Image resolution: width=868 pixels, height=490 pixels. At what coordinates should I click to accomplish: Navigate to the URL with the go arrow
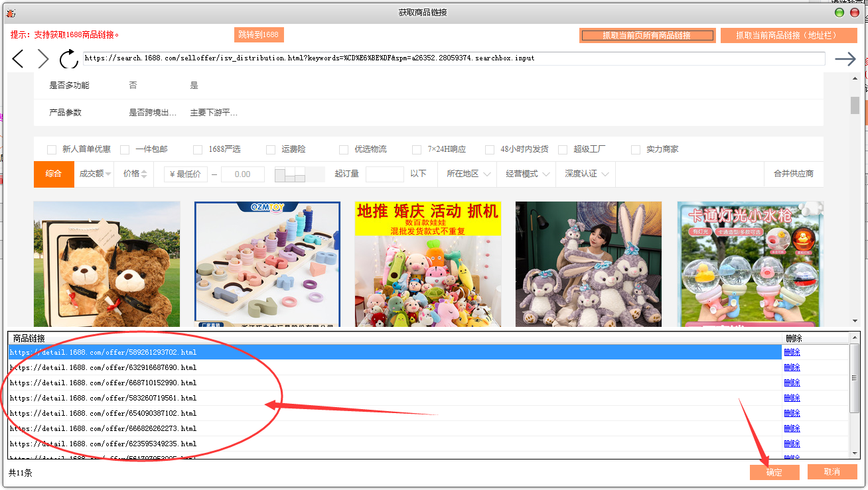pyautogui.click(x=845, y=59)
